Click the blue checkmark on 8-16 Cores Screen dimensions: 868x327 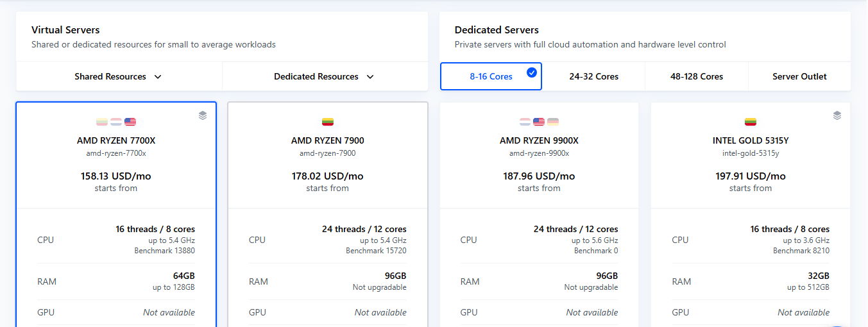coord(532,72)
